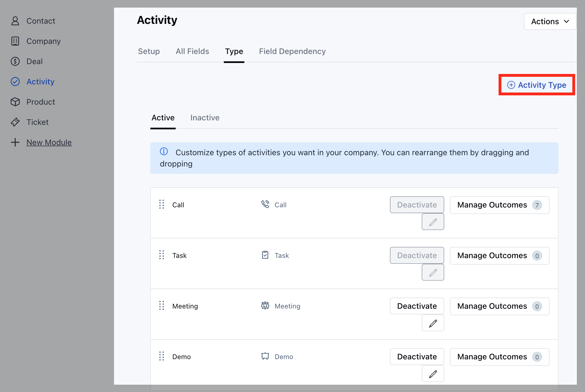Image resolution: width=585 pixels, height=392 pixels.
Task: Click the Ticket icon in sidebar
Action: (x=15, y=122)
